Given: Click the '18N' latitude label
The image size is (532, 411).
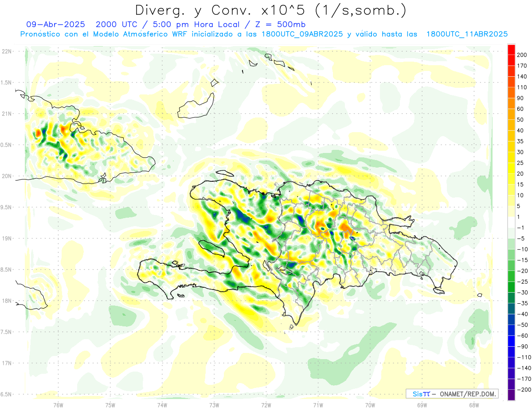Looking at the screenshot, I should [7, 301].
